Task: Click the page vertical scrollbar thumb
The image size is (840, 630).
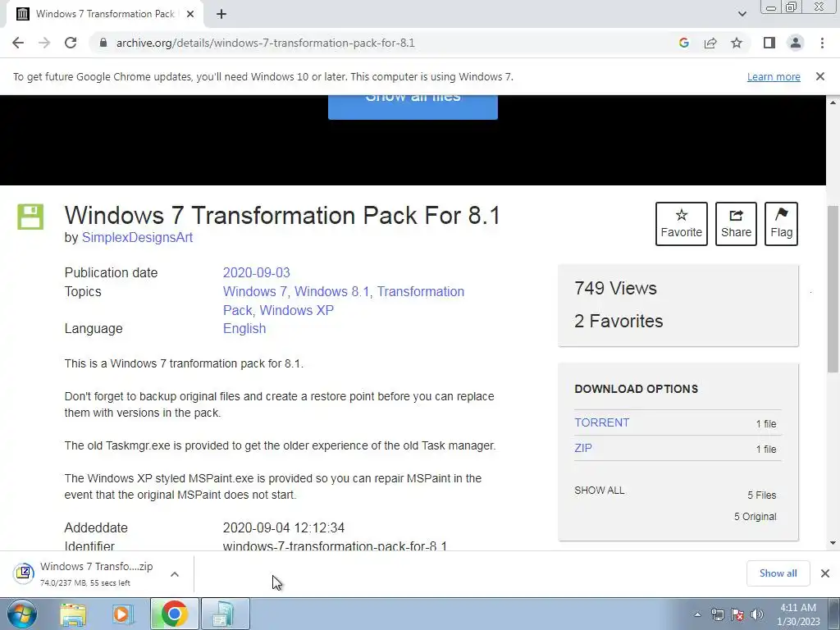Action: 833,290
